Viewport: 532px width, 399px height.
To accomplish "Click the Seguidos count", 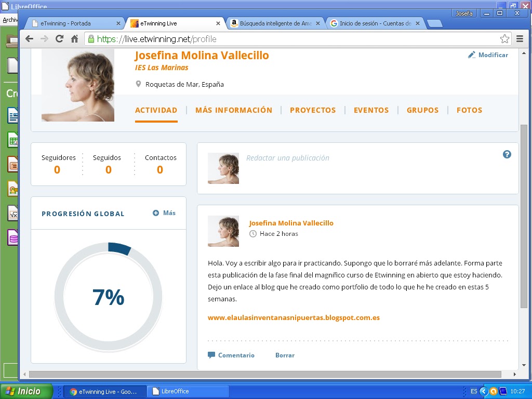I will pyautogui.click(x=109, y=170).
